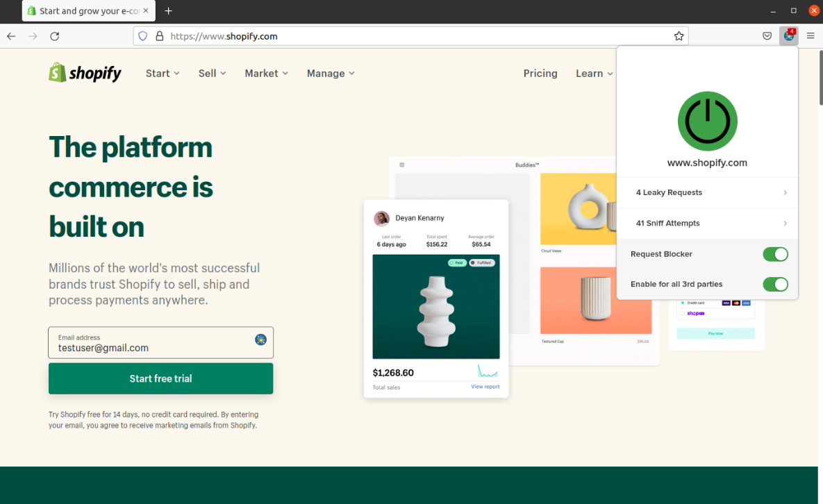Image resolution: width=823 pixels, height=504 pixels.
Task: Click the browser back arrow
Action: click(x=11, y=36)
